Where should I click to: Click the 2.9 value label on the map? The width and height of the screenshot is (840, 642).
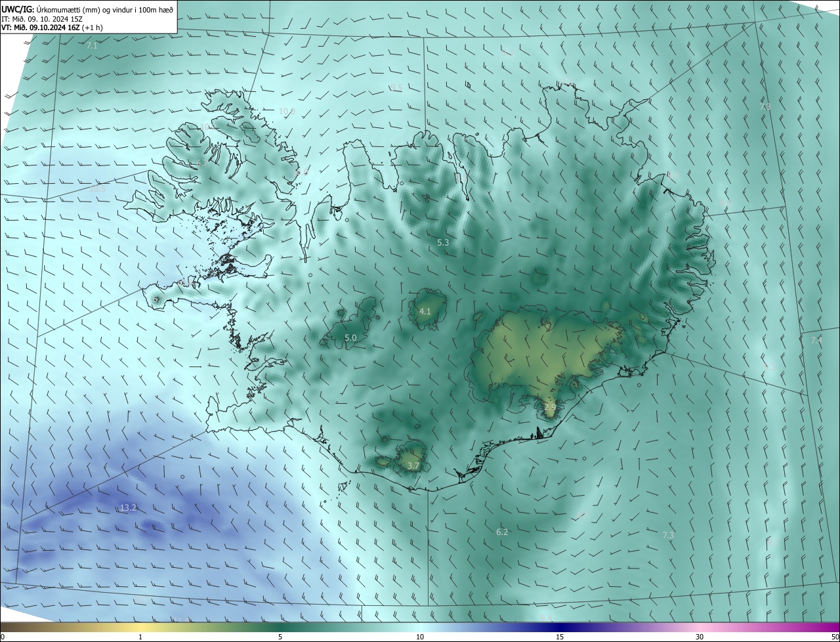coord(550,408)
